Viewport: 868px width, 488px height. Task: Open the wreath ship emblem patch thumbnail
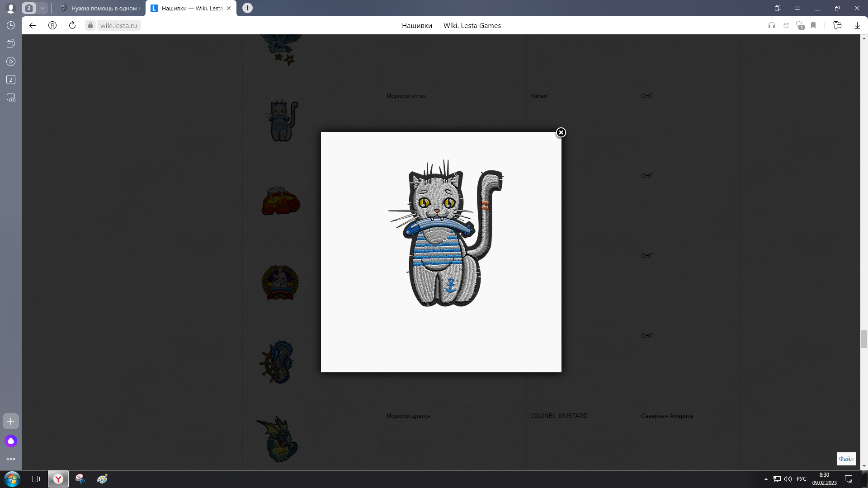click(x=280, y=282)
